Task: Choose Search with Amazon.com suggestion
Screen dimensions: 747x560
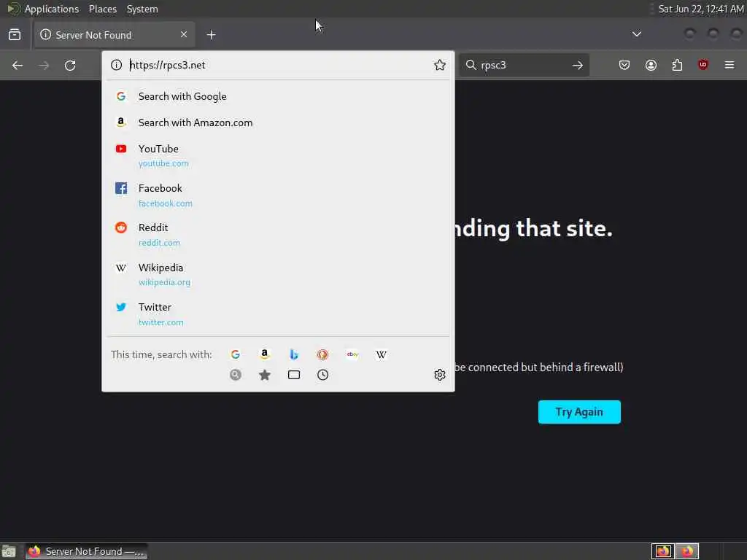Action: point(278,122)
